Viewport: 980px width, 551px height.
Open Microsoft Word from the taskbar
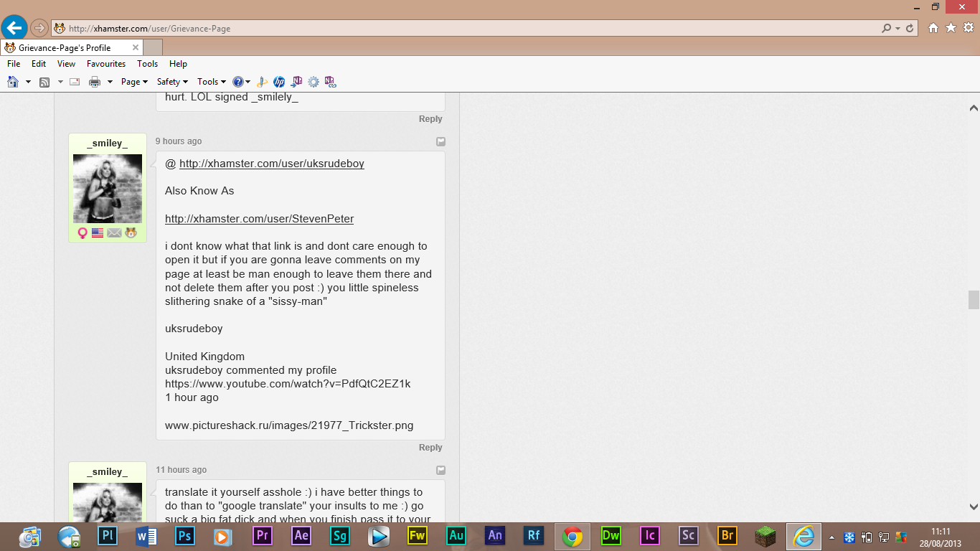click(146, 536)
